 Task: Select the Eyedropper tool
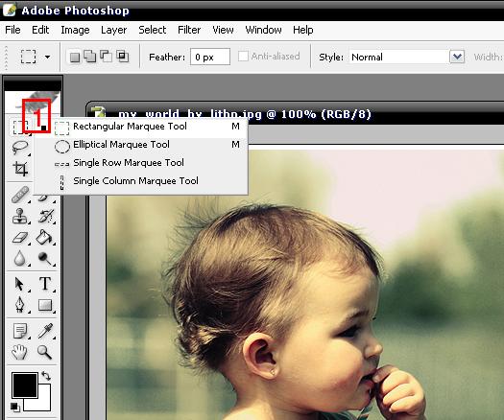[x=45, y=331]
